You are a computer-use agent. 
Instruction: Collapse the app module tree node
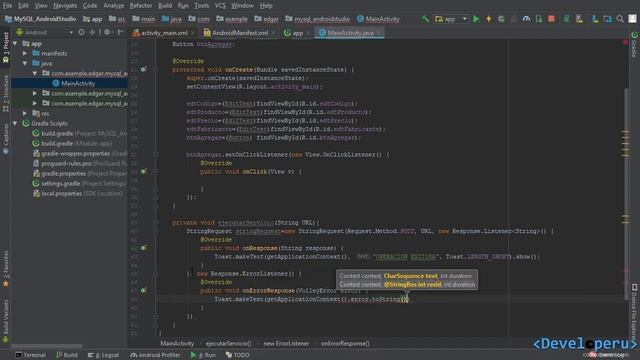[16, 43]
